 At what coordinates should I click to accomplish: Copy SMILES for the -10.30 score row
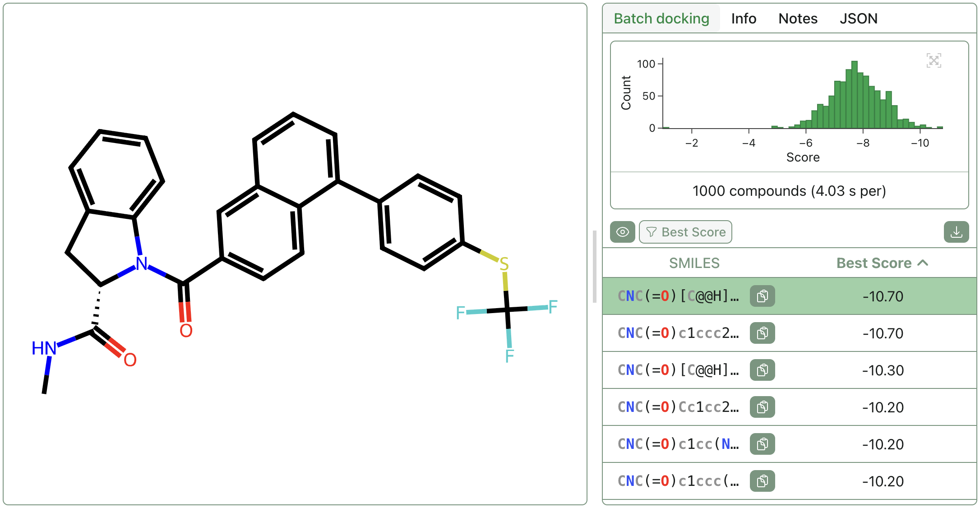coord(762,370)
